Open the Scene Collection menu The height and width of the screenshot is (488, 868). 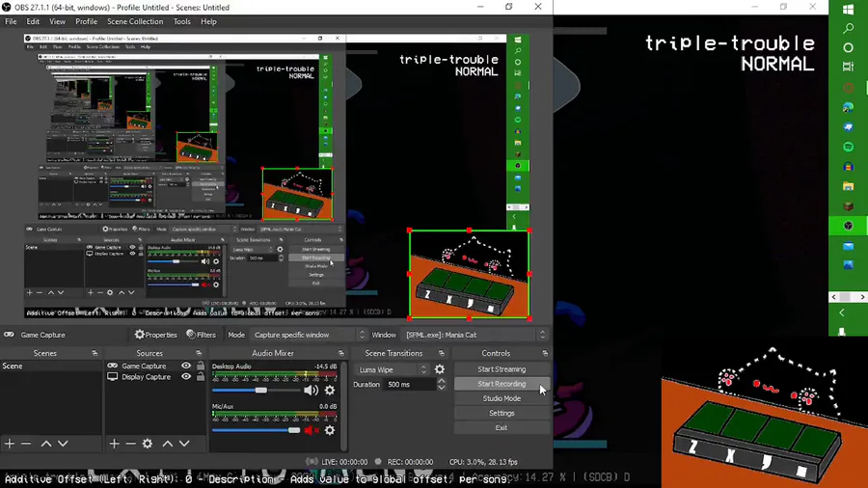[135, 21]
